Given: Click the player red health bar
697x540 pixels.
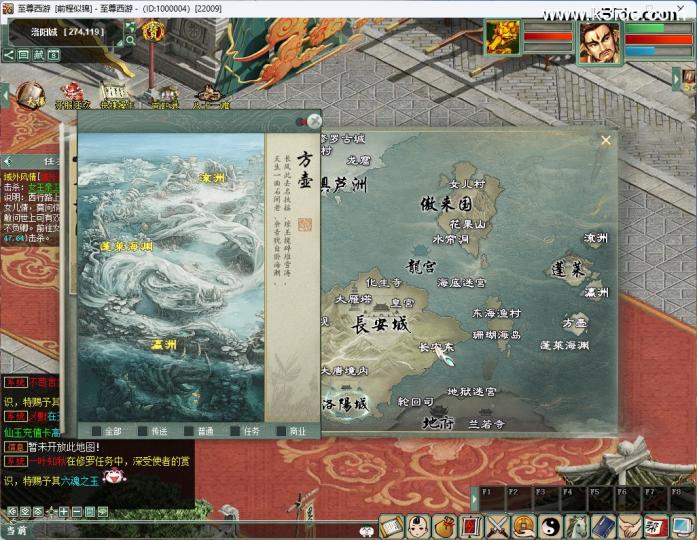Looking at the screenshot, I should point(659,40).
